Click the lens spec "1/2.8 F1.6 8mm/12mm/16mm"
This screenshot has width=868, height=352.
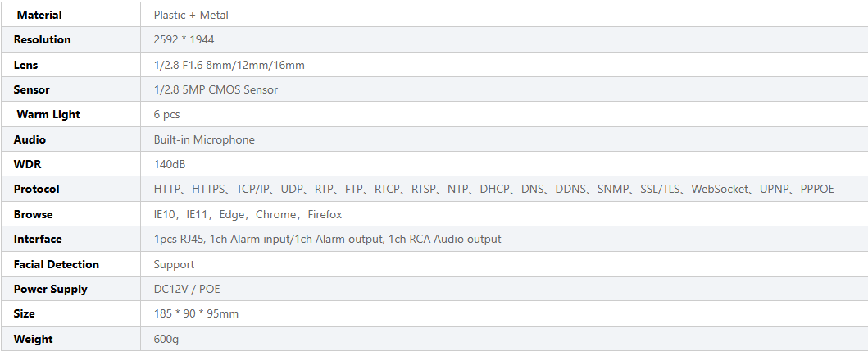(x=229, y=65)
